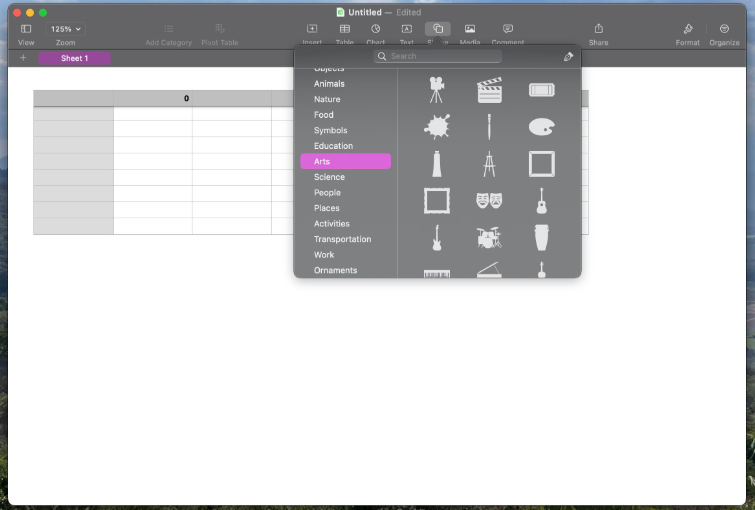Insert the easel shape
Screen dimensions: 755x510
pos(489,164)
